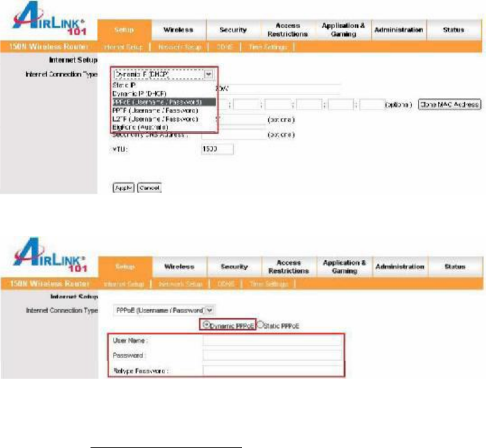Choose PPTP (Username / Password) in the open list

155,110
